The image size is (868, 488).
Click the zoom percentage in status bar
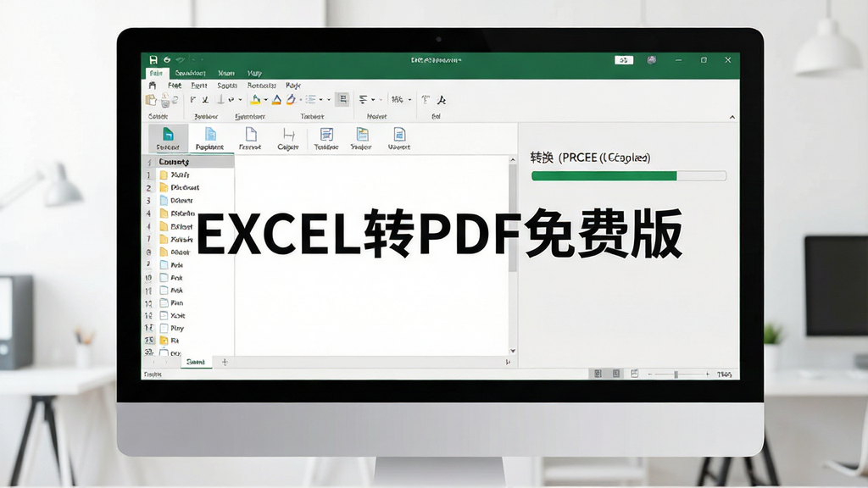tap(724, 374)
